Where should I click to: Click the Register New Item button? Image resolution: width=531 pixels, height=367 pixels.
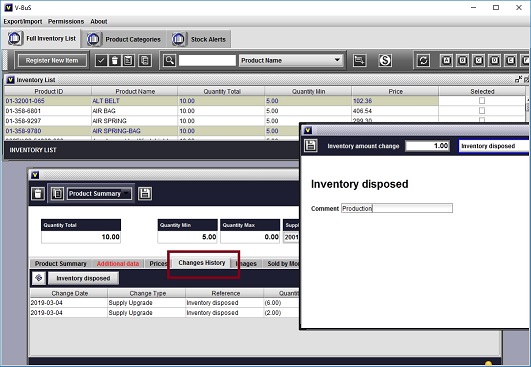(52, 61)
